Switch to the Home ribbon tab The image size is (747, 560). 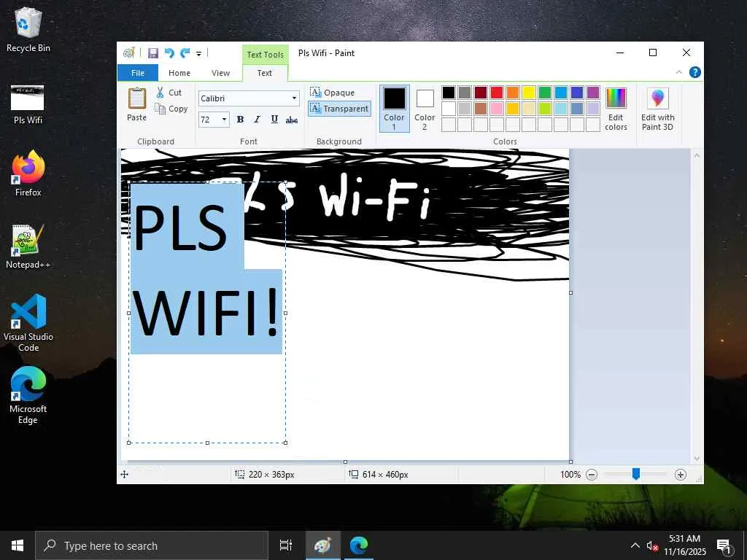coord(179,73)
